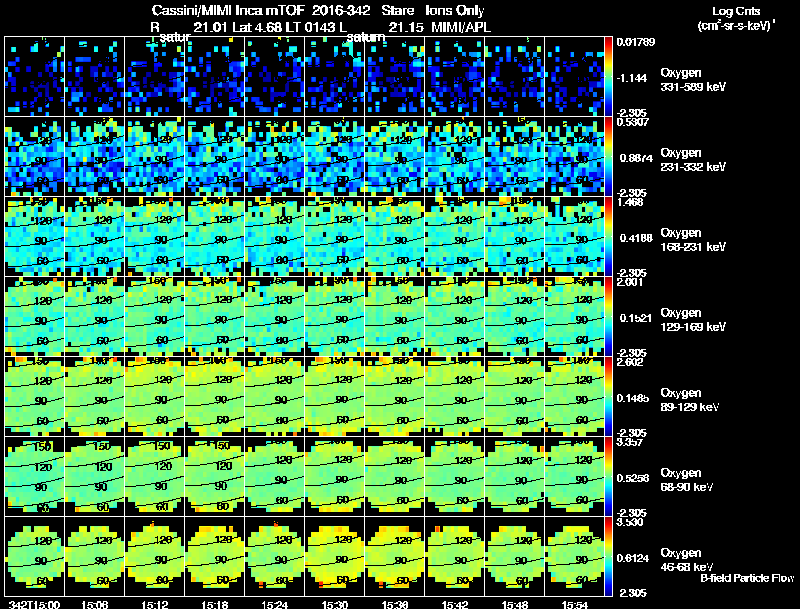Click the 342T15:00 time label
800x609 pixels.
tap(34, 605)
